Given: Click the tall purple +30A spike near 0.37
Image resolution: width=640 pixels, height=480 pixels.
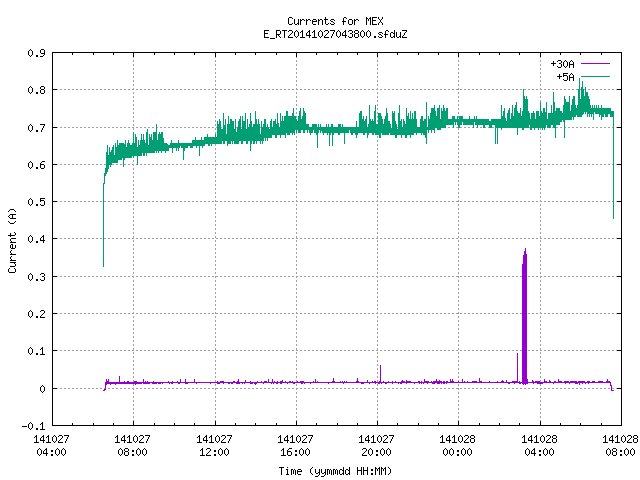Looking at the screenshot, I should [524, 316].
